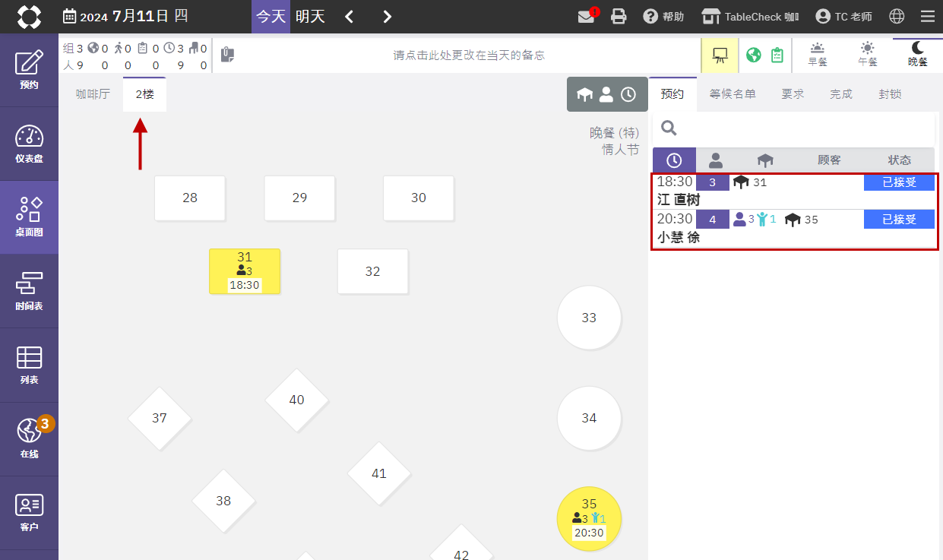This screenshot has width=943, height=560.
Task: Open 预约 new reservation in sidebar
Action: point(29,70)
